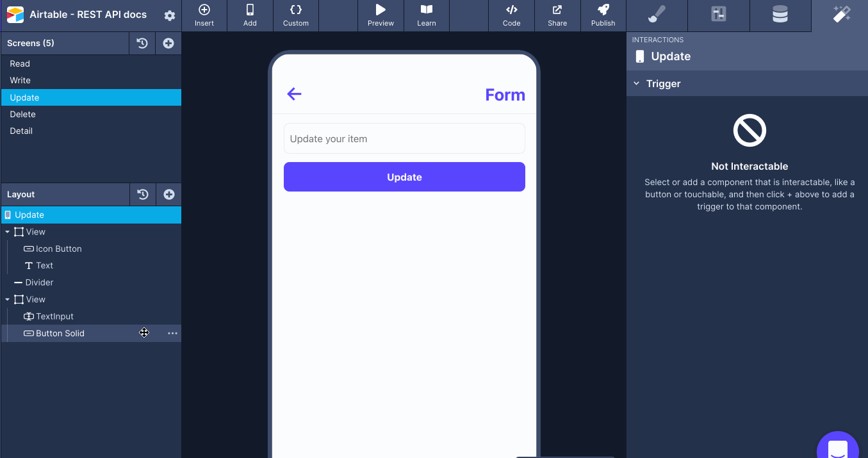Share the project
This screenshot has height=458, width=868.
[557, 16]
